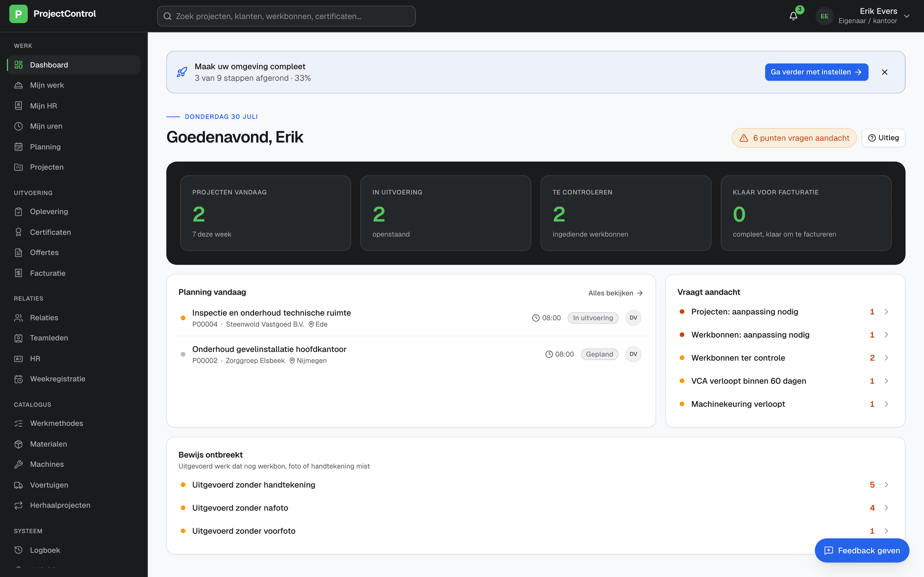Open VCA verloopt binnen 60 dagen chevron
924x577 pixels.
(886, 381)
